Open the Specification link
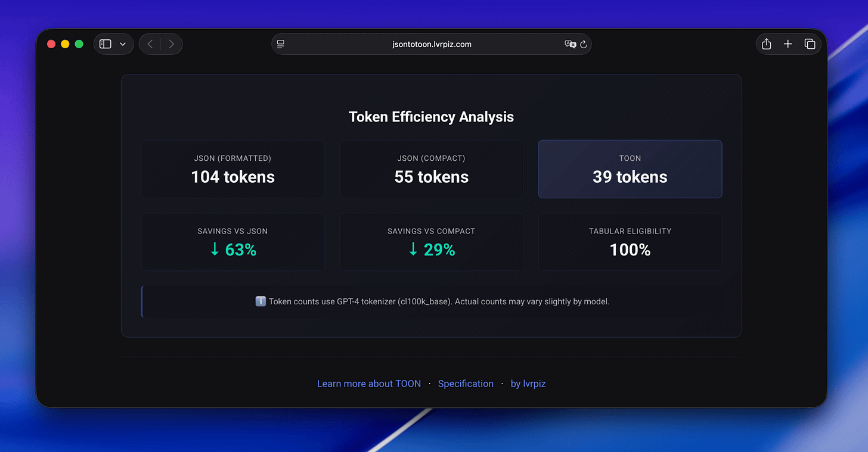 [466, 384]
